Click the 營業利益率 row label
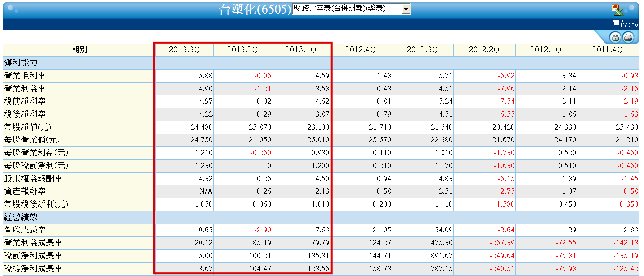The height and width of the screenshot is (276, 644). pyautogui.click(x=25, y=89)
